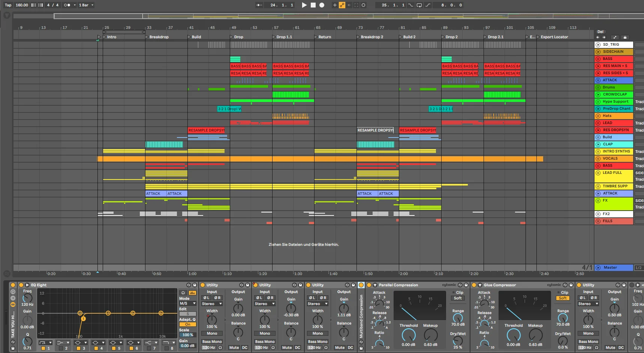Unfold the VOCALS group track
644x353 pixels.
[598, 159]
